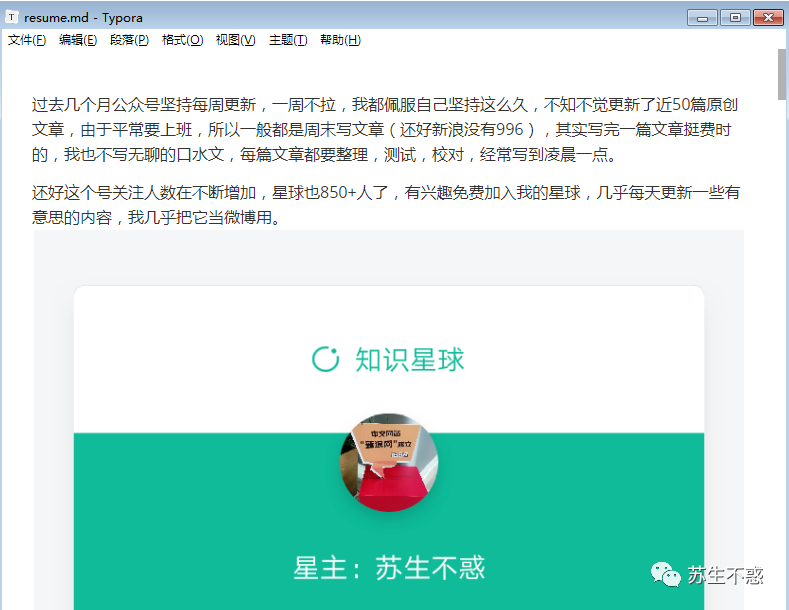Click the Typora app icon in title bar
The image size is (789, 610).
[x=12, y=17]
